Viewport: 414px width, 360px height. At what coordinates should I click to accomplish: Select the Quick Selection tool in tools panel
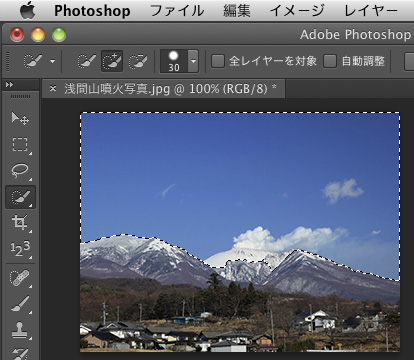(20, 197)
